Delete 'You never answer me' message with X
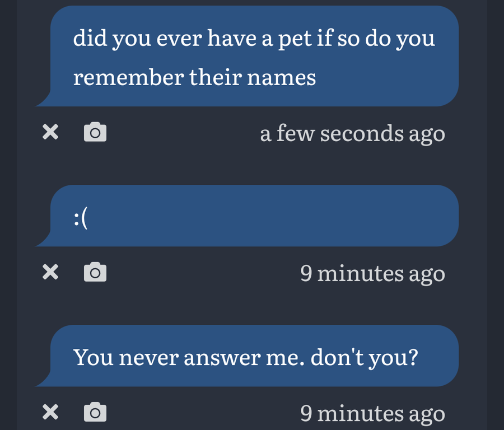The image size is (504, 430). [x=50, y=412]
